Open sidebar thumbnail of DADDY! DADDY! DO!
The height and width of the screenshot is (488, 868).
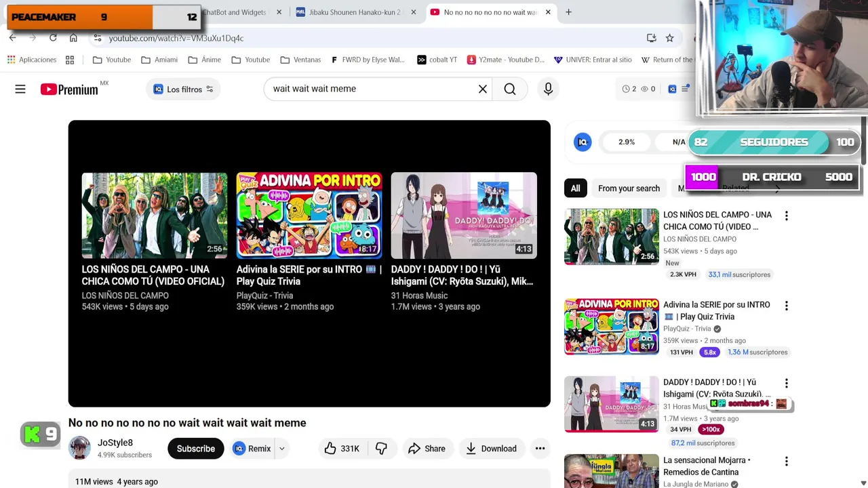click(x=611, y=404)
